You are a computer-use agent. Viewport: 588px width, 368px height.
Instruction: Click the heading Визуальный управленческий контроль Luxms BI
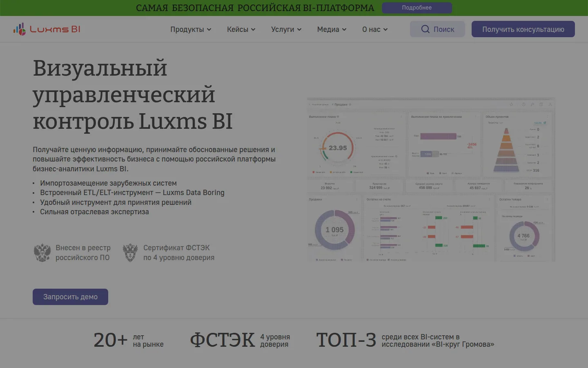click(133, 94)
